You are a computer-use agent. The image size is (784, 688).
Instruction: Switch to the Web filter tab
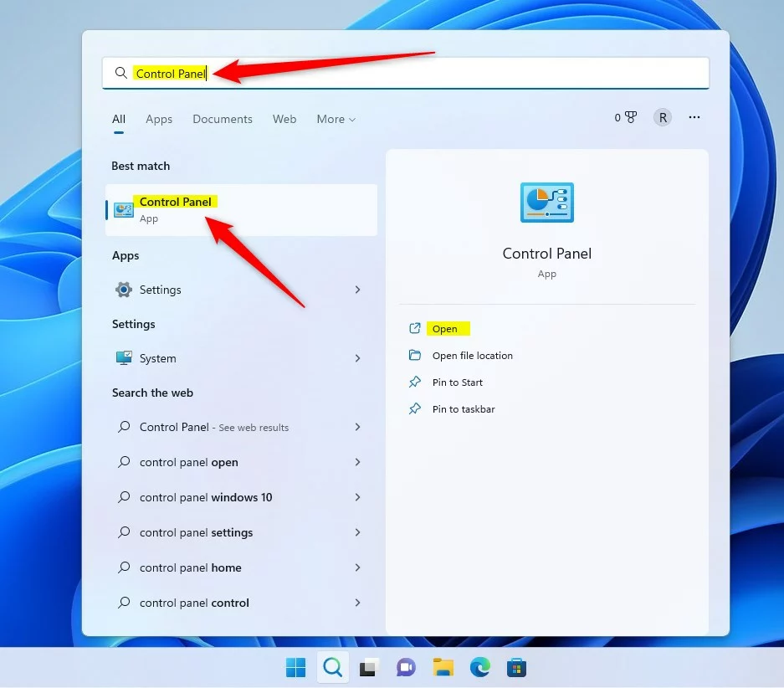284,119
